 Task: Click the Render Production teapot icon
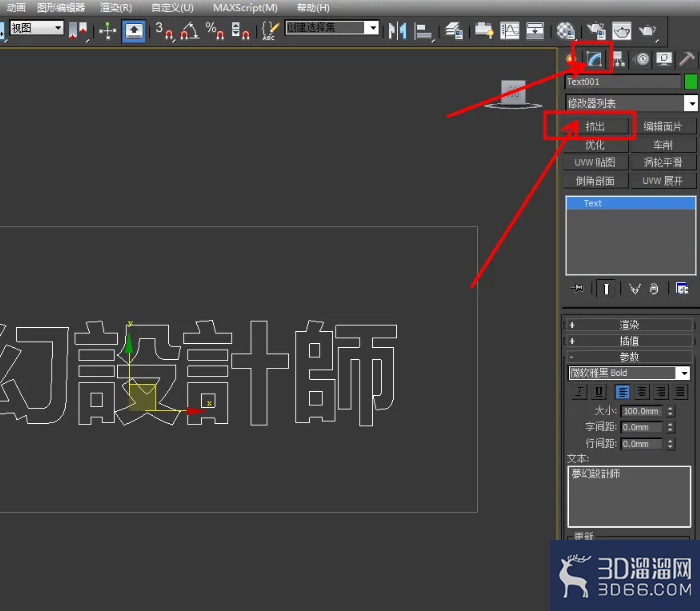(x=647, y=30)
